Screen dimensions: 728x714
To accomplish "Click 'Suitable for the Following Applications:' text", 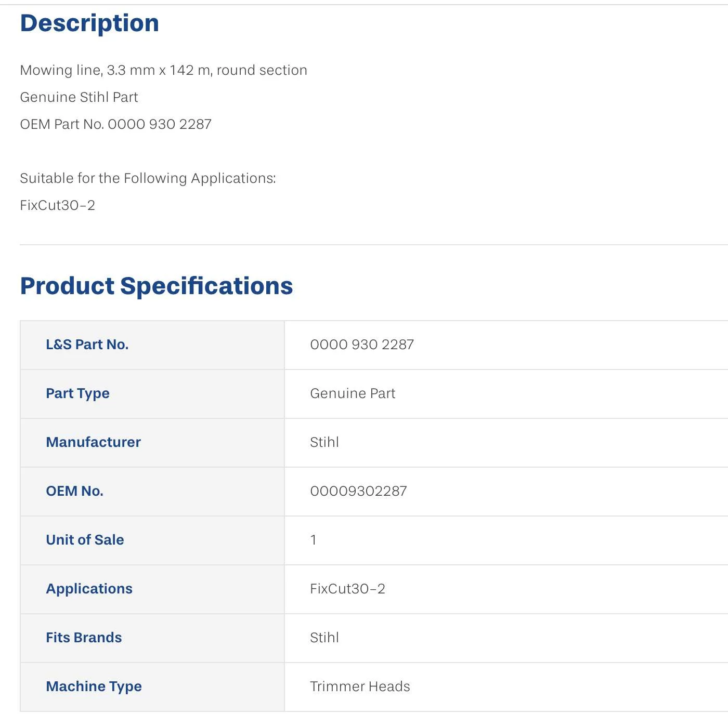I will (148, 178).
